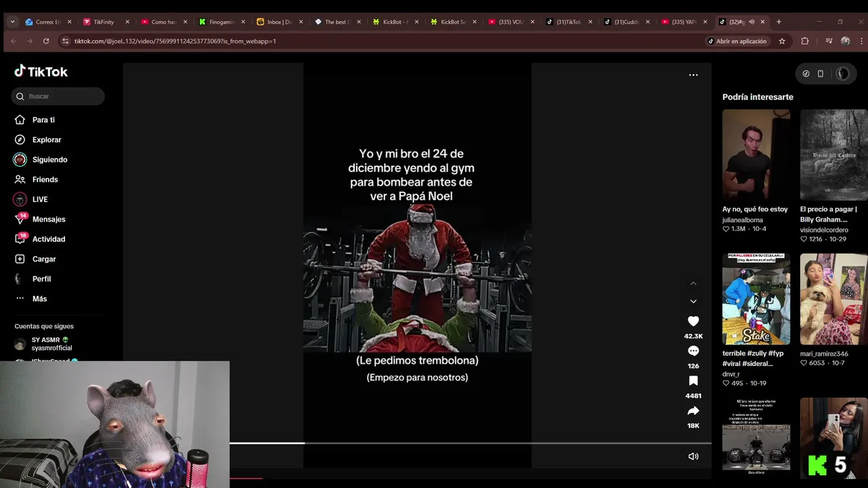View site information icon in address bar
This screenshot has width=868, height=488.
click(x=65, y=41)
